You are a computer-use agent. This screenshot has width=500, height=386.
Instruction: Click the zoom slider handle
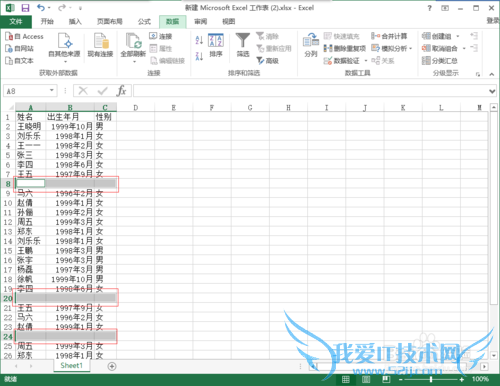tap(431, 379)
